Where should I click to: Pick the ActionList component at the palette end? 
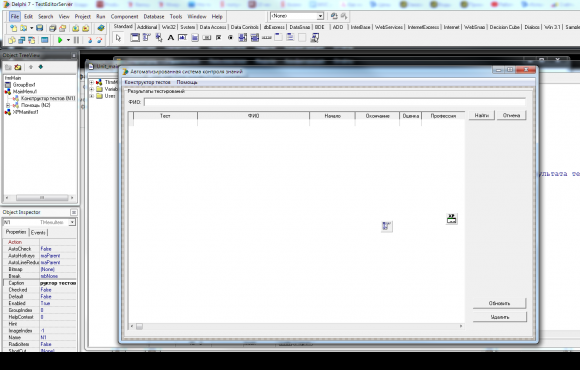tap(315, 38)
